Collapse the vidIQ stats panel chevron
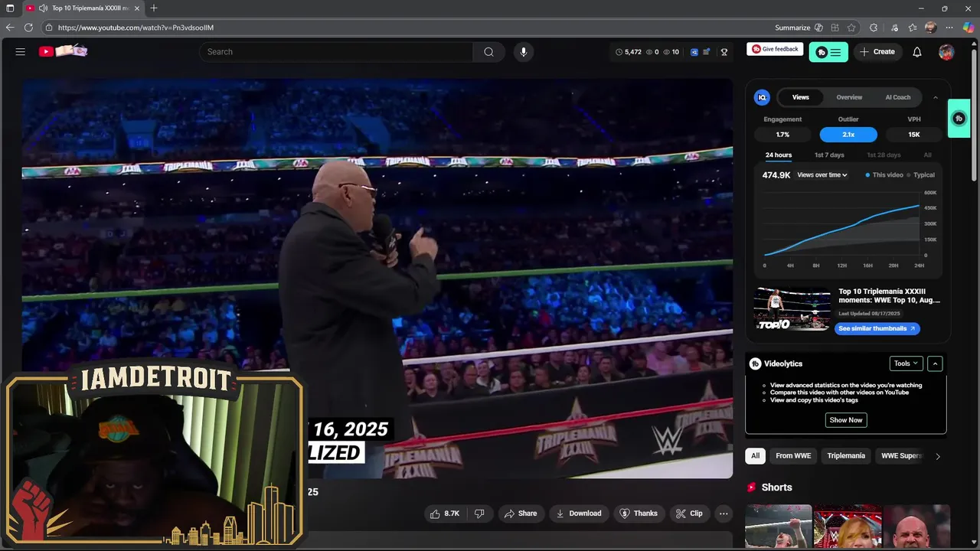The height and width of the screenshot is (551, 980). [x=936, y=97]
